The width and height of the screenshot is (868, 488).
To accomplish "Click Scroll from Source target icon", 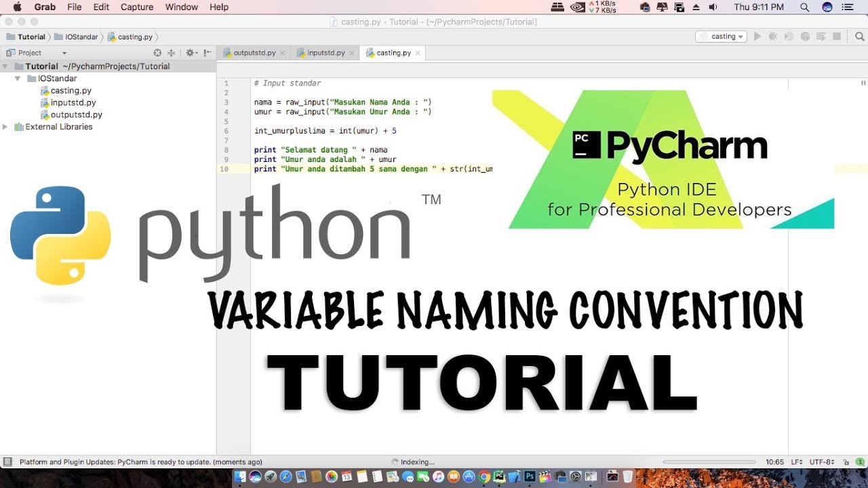I will point(157,53).
